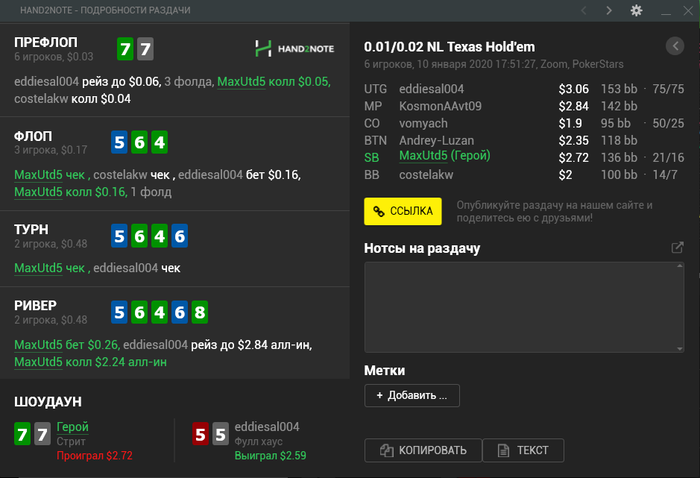Click the gray 5 card at showdown

point(221,434)
